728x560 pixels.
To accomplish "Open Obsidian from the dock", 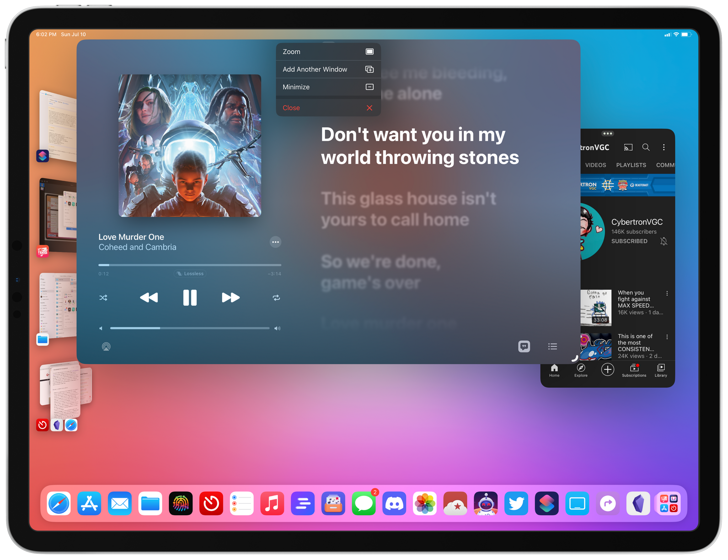I will pyautogui.click(x=638, y=503).
